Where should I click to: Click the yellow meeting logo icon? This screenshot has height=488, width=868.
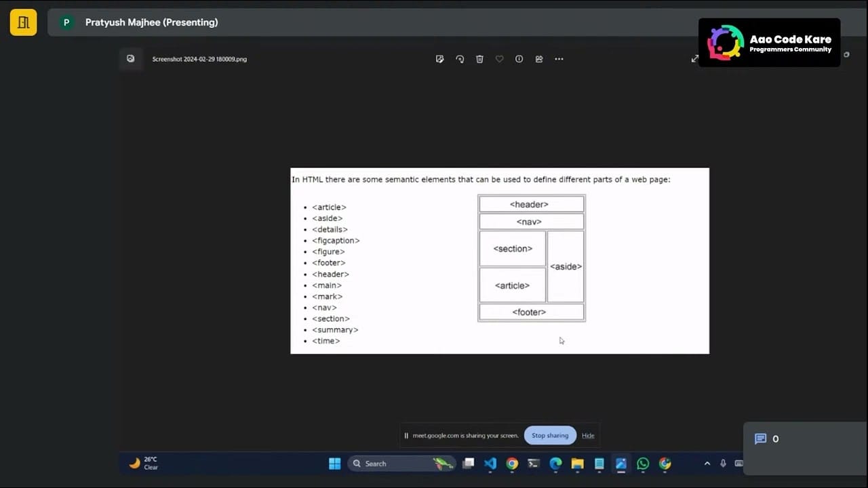[x=24, y=22]
